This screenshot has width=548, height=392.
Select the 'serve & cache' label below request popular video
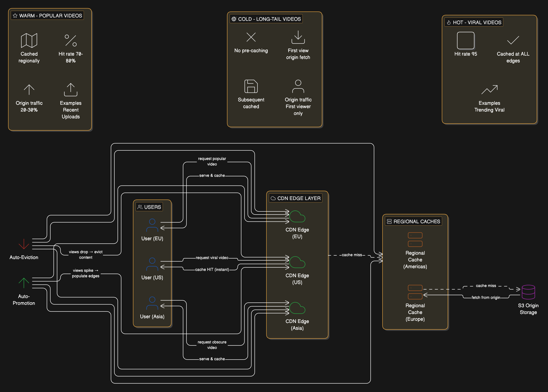[x=212, y=175]
